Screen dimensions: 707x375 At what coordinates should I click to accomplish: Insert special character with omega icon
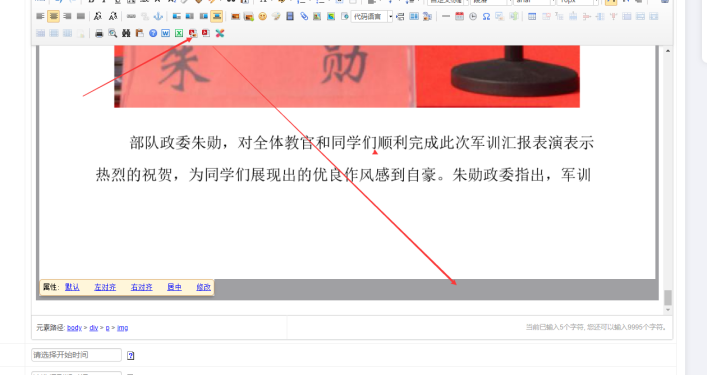coord(486,17)
